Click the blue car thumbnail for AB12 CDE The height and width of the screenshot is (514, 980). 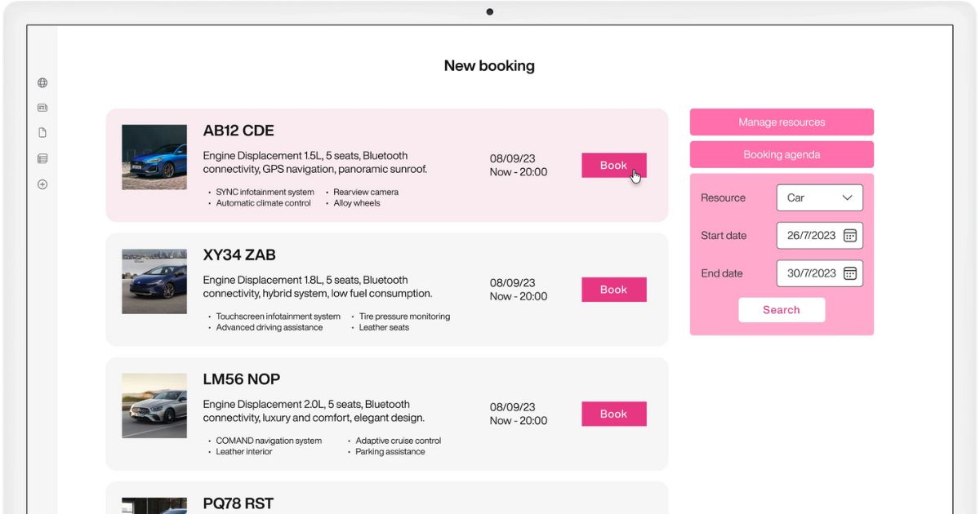[x=154, y=157]
